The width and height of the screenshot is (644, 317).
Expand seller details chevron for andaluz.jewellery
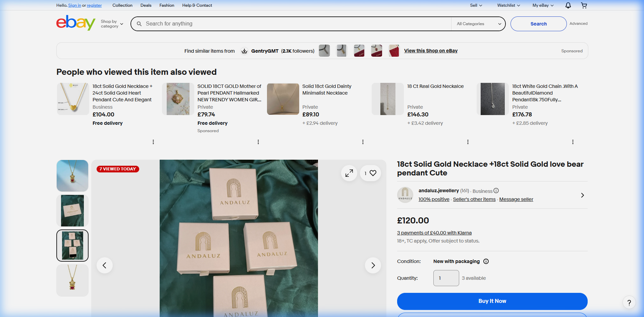pos(582,195)
